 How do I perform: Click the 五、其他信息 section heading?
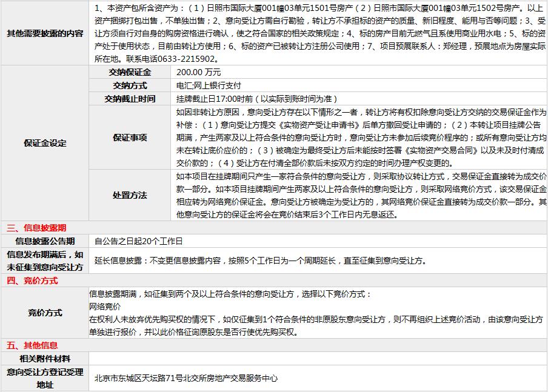(32, 345)
